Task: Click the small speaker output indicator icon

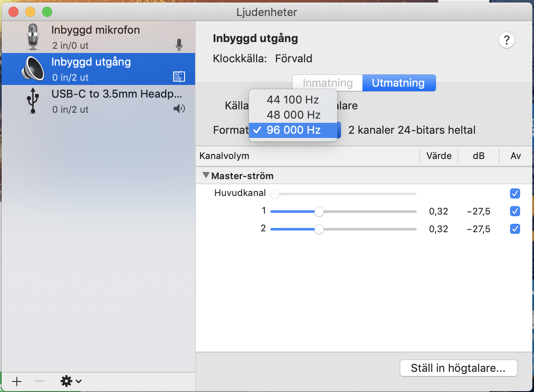Action: [179, 109]
